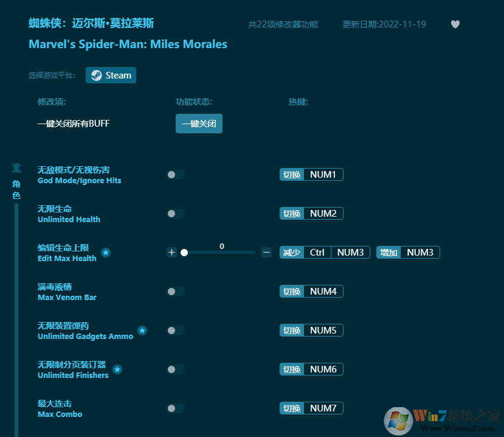Screen dimensions: 504x437
Task: Turn on Max Venom Bar switch
Action: 176,292
